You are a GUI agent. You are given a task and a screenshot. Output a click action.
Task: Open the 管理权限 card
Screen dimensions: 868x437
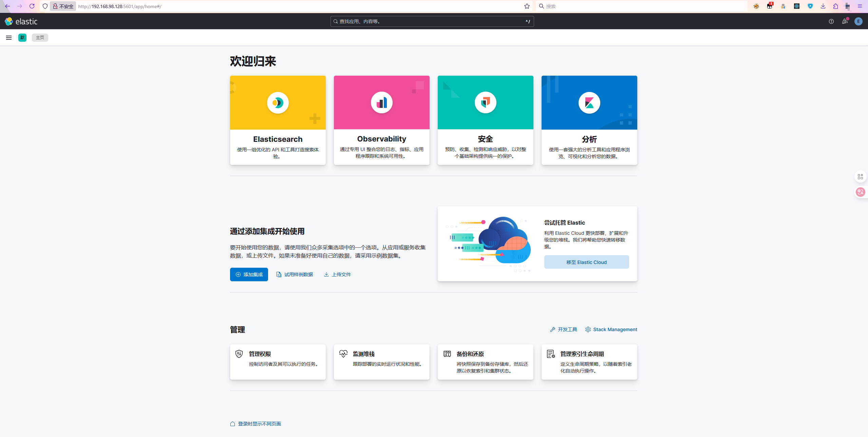278,362
